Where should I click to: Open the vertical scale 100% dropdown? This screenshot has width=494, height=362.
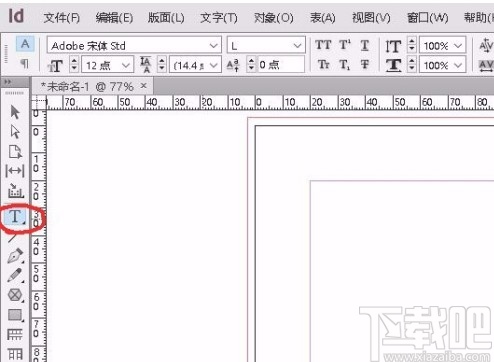tap(458, 45)
